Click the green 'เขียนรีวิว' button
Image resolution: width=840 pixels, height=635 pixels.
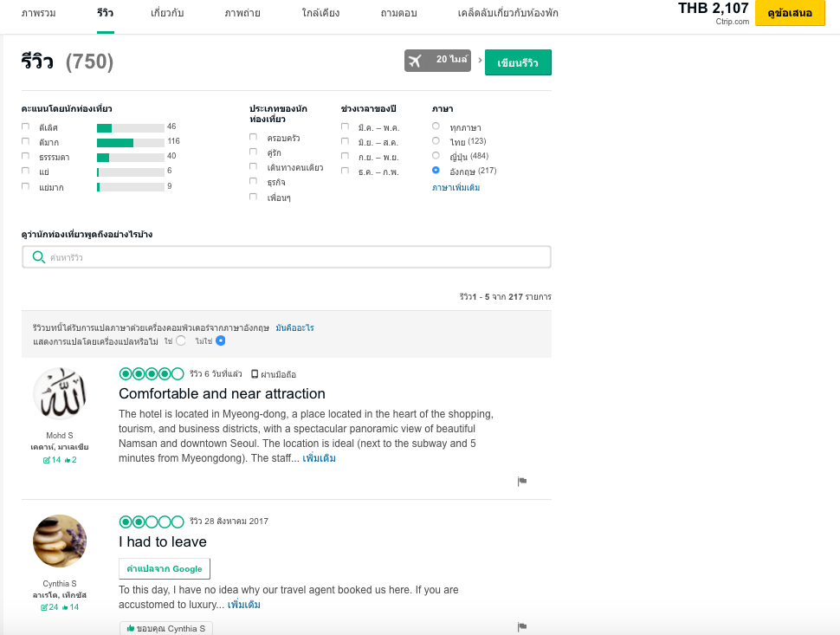[518, 62]
